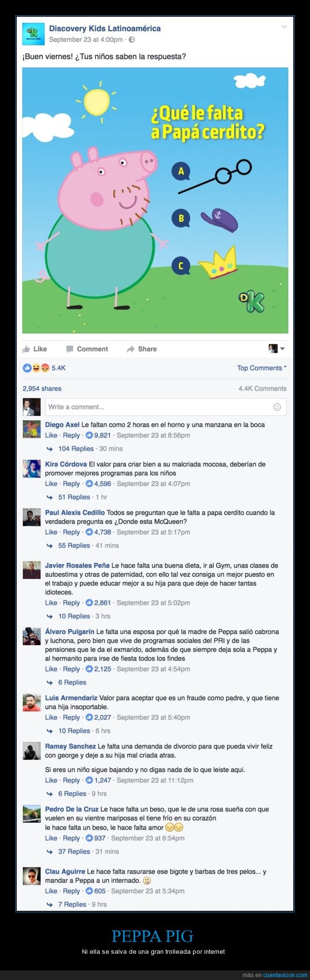Open the post options chevron at top right

tap(284, 27)
